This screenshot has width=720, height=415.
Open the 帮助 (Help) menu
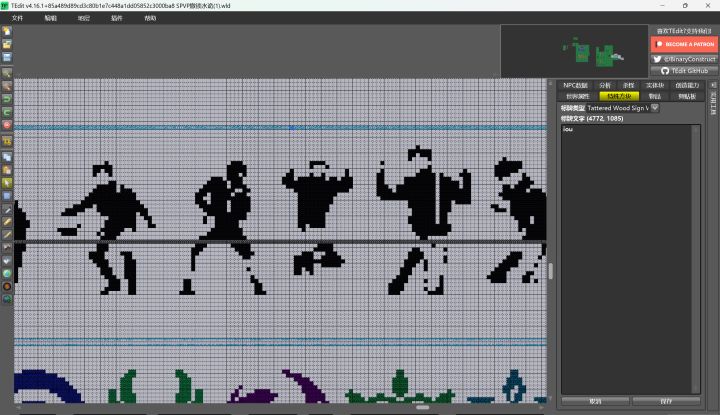[150, 18]
